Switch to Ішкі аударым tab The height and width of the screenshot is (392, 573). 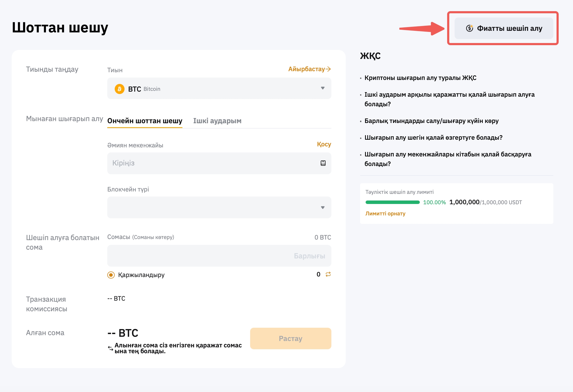coord(217,121)
